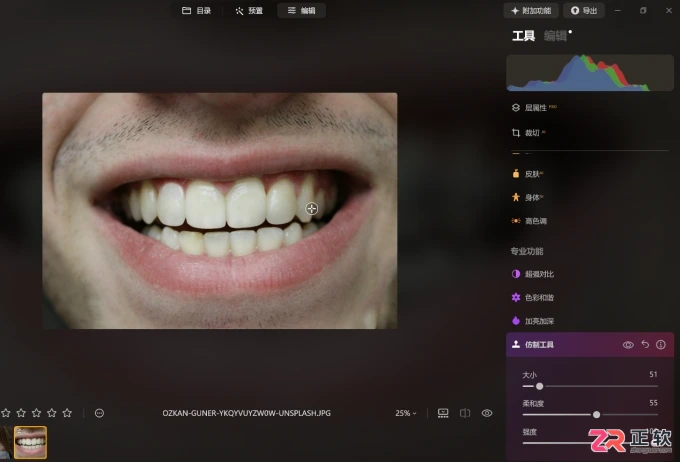
Task: Click the clone cursor target on the teeth
Action: tap(311, 209)
